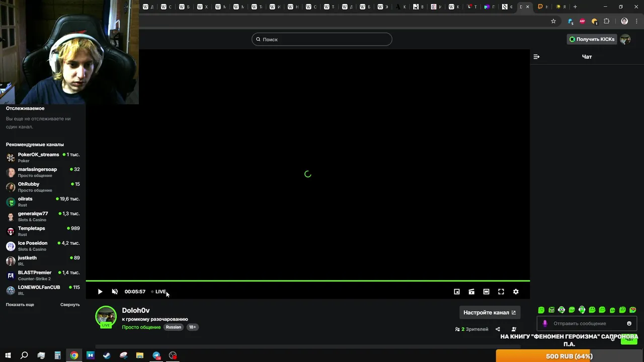Click the 2 Зрителей viewers count
The height and width of the screenshot is (362, 644).
point(471,329)
